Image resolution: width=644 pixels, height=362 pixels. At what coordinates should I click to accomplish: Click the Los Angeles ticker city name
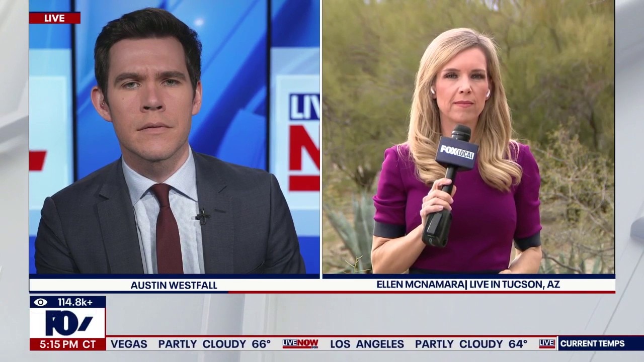pos(367,344)
